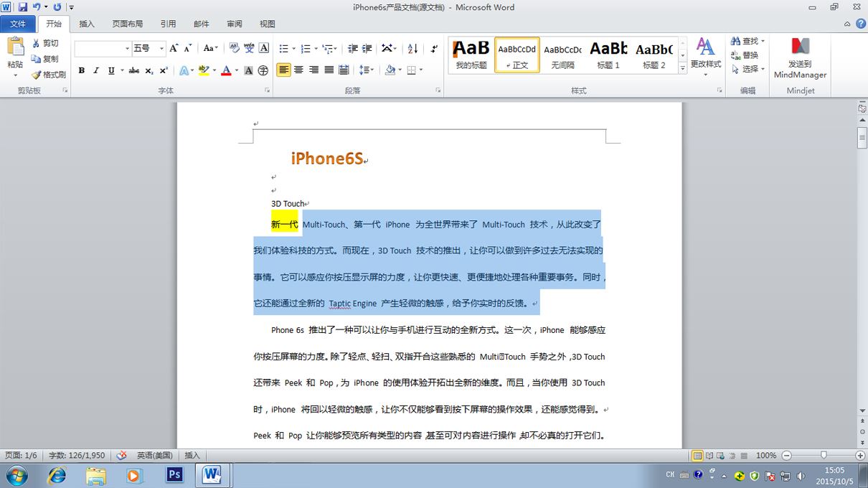Apply the 标题 1 heading style
868x488 pixels.
click(x=608, y=55)
